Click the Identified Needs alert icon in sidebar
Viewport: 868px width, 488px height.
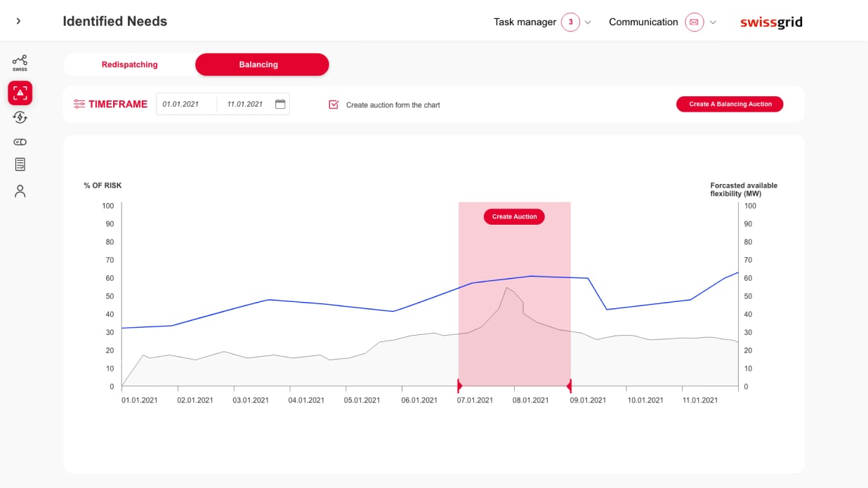click(20, 93)
